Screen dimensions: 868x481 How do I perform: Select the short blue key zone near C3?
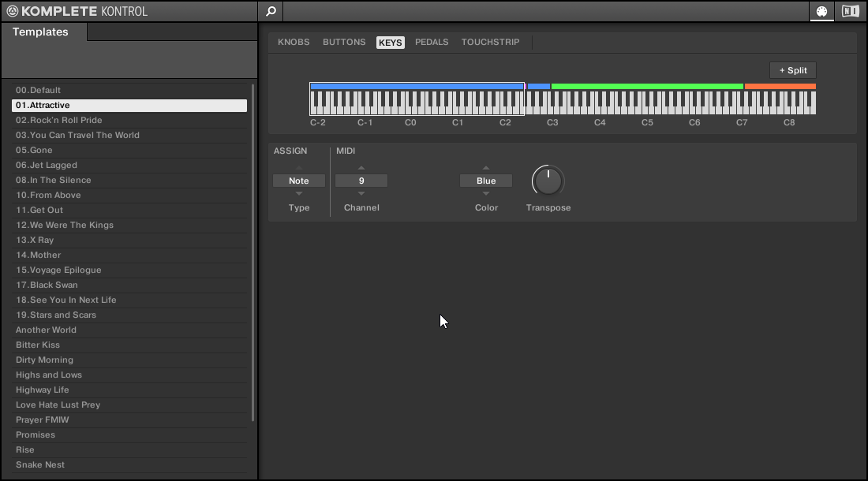tap(539, 86)
